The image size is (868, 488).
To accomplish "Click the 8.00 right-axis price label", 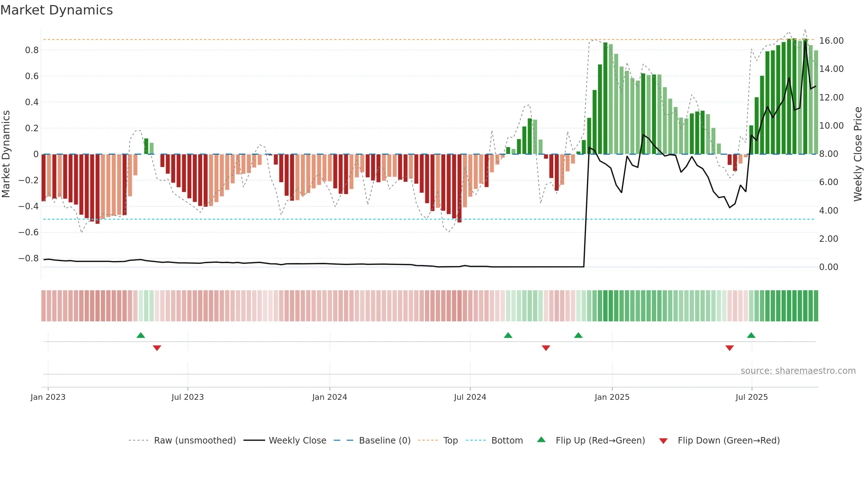I will (x=829, y=154).
